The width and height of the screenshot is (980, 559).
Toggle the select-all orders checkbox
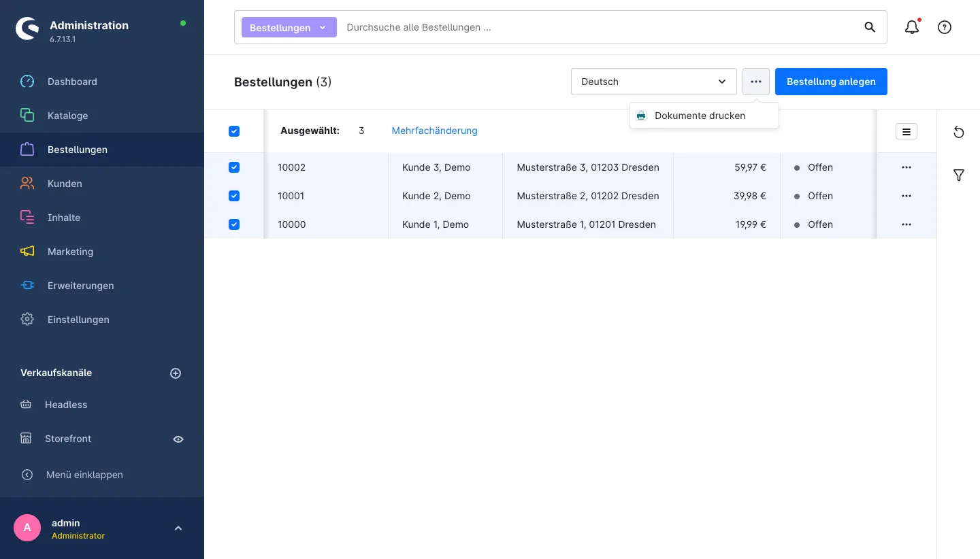(234, 131)
